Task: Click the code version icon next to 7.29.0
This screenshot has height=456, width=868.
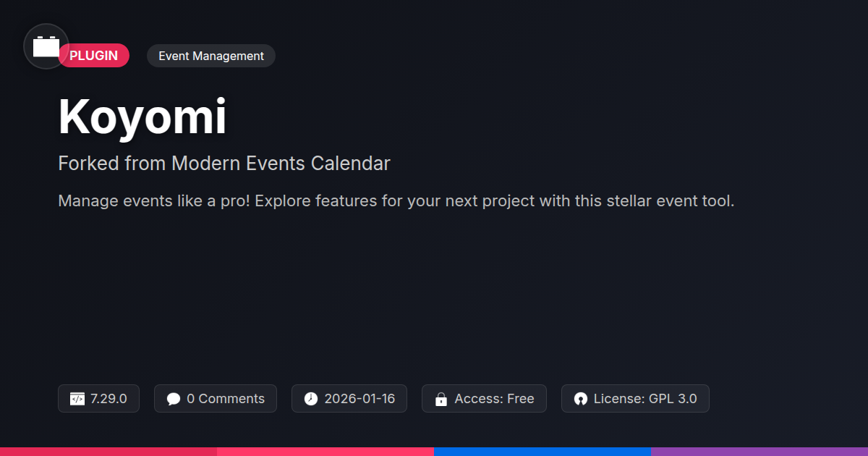Action: (77, 399)
